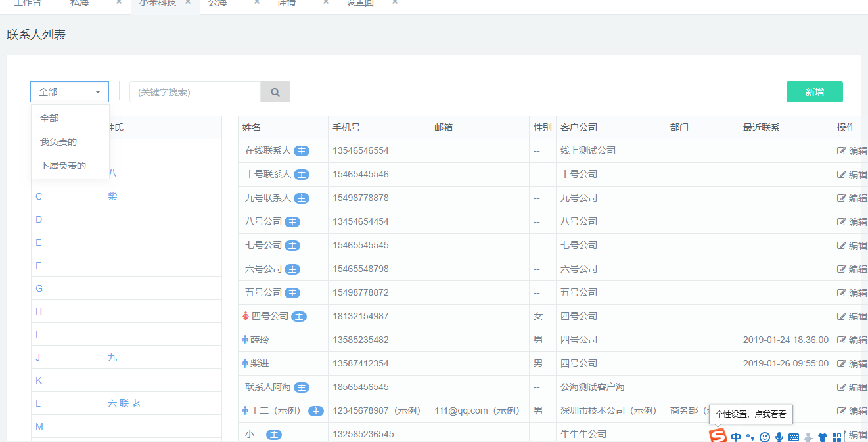
Task: Click surname 老 in L row
Action: [x=136, y=403]
